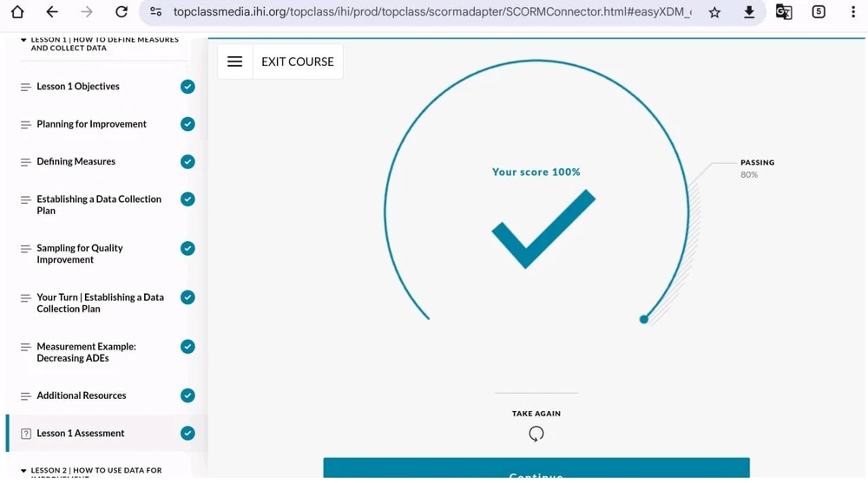This screenshot has width=868, height=483.
Task: Open browser downloads icon
Action: (749, 12)
